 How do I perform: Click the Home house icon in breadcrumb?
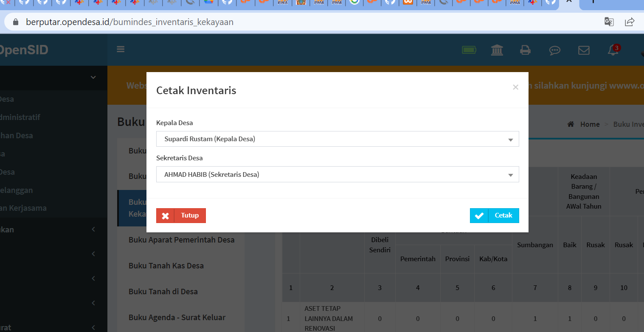point(571,124)
